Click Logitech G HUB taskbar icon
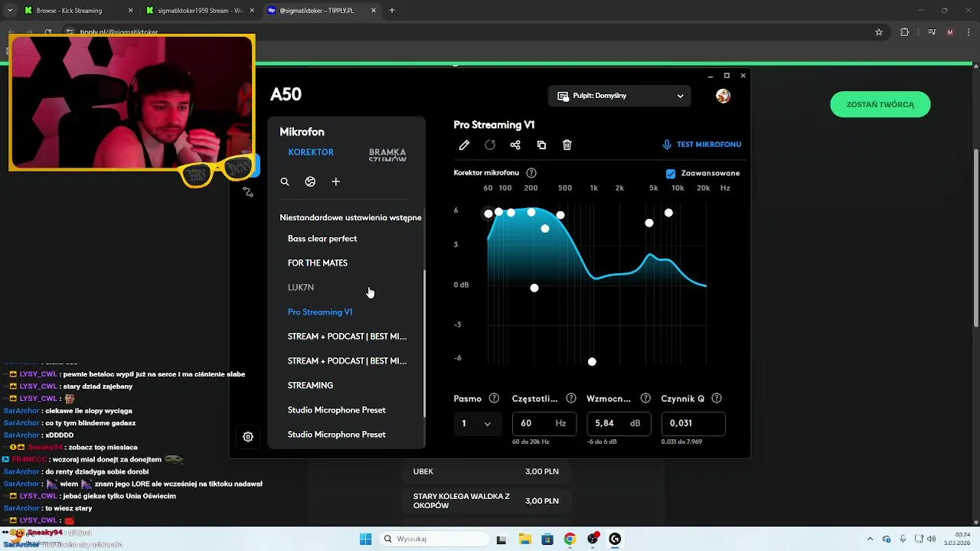Viewport: 980px width, 551px height. click(614, 539)
